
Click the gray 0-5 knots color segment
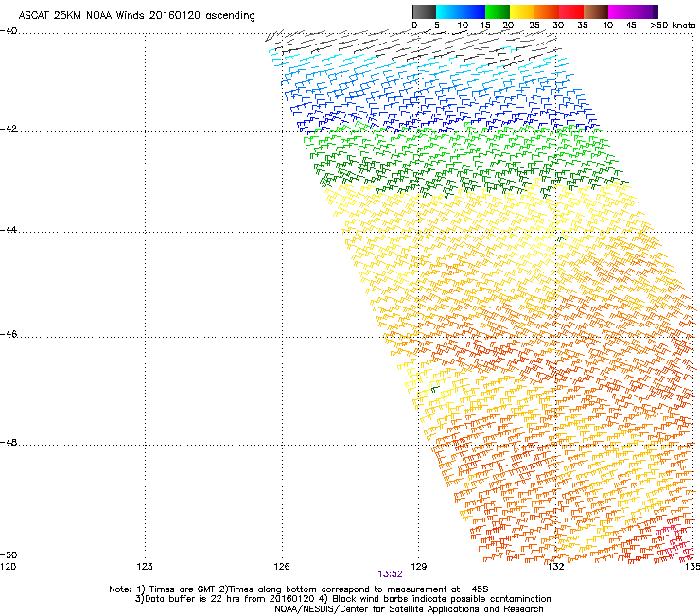click(425, 11)
